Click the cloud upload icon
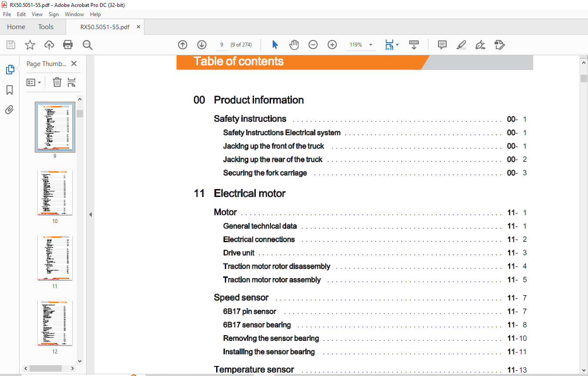588x376 pixels. 49,45
